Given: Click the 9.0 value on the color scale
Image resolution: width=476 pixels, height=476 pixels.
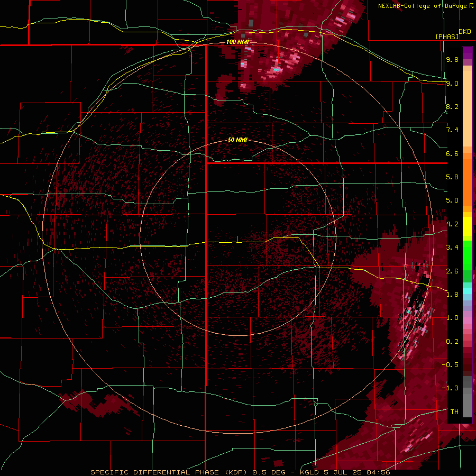Looking at the screenshot, I should tap(452, 83).
